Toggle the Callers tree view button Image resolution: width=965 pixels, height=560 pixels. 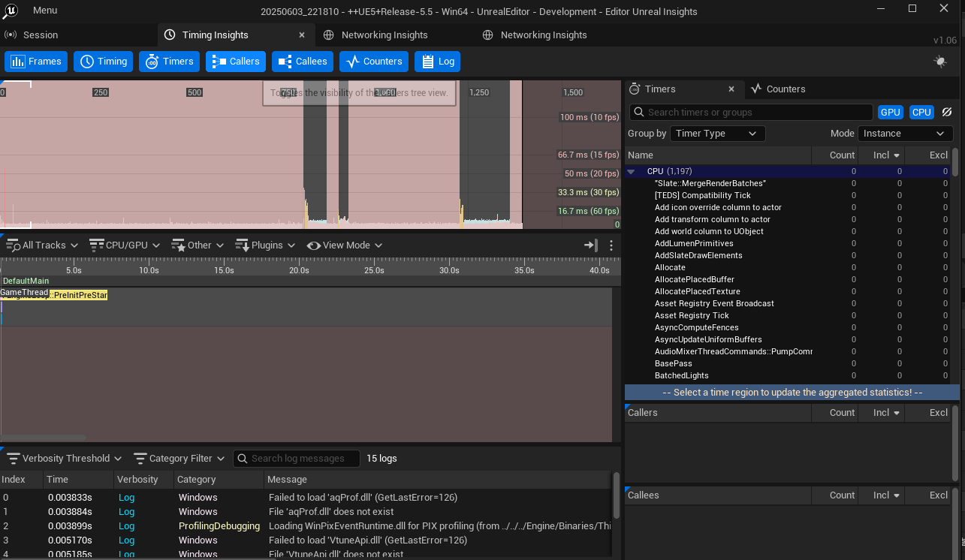tap(236, 62)
